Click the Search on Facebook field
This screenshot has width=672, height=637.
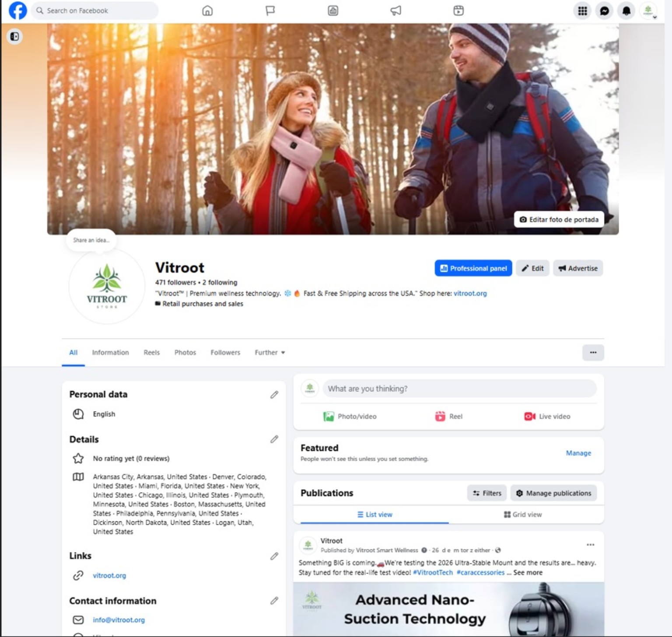pos(94,11)
